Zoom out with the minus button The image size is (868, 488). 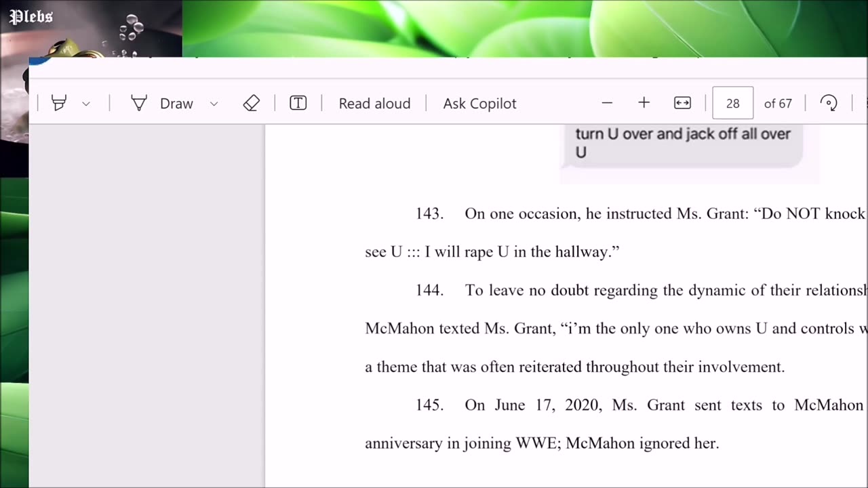click(x=607, y=103)
